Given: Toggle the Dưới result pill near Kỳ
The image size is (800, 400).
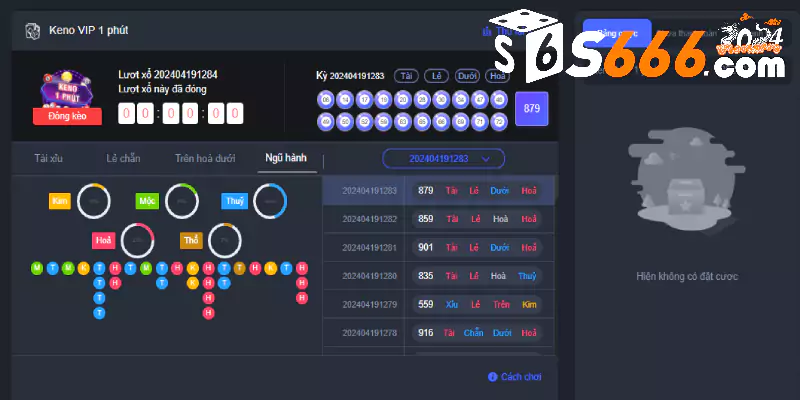Looking at the screenshot, I should [x=466, y=76].
